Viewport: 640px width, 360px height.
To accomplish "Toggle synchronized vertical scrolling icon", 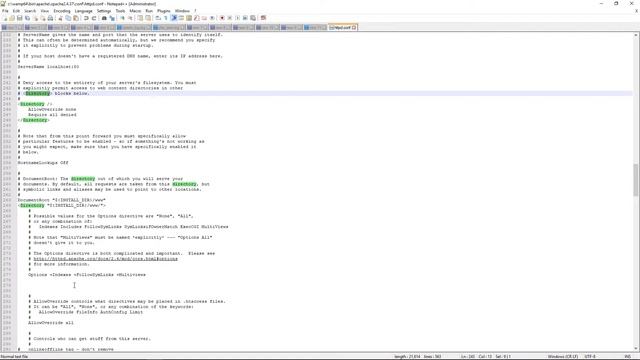I will [140, 18].
